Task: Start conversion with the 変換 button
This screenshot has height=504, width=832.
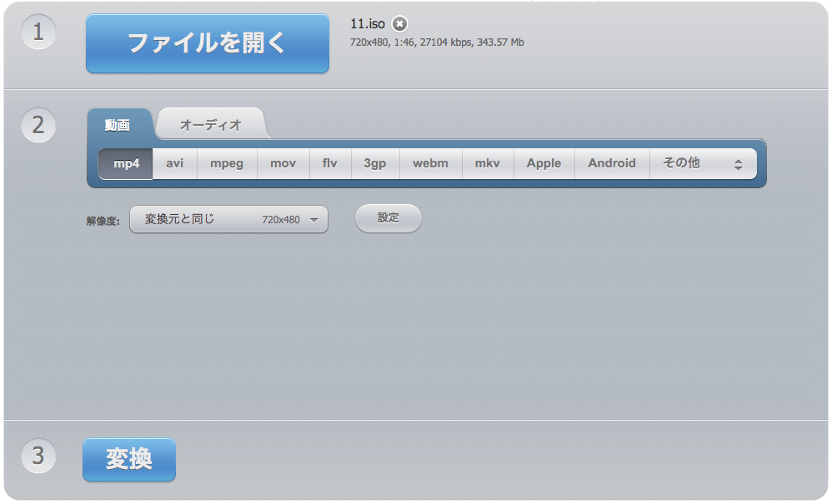Action: [x=129, y=460]
